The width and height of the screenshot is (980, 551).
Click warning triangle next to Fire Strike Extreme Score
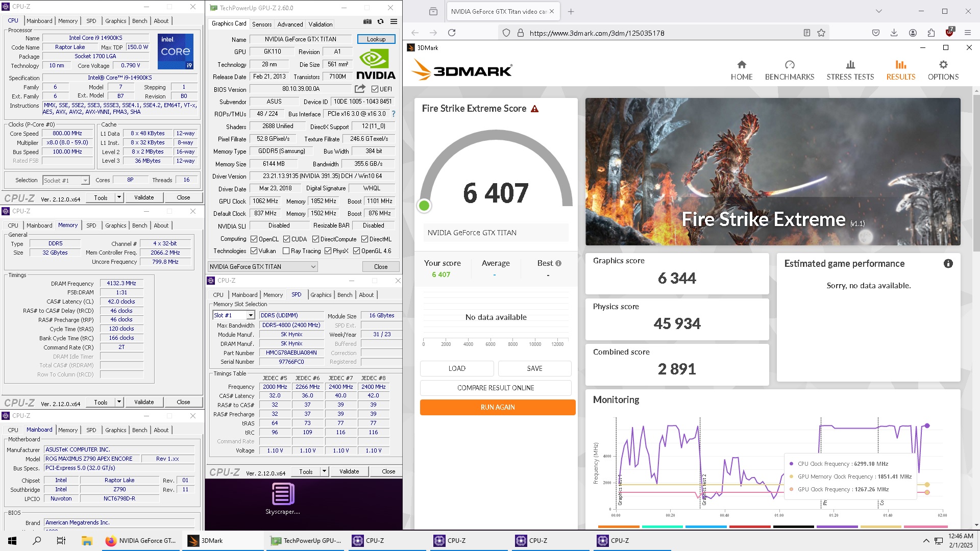tap(534, 109)
